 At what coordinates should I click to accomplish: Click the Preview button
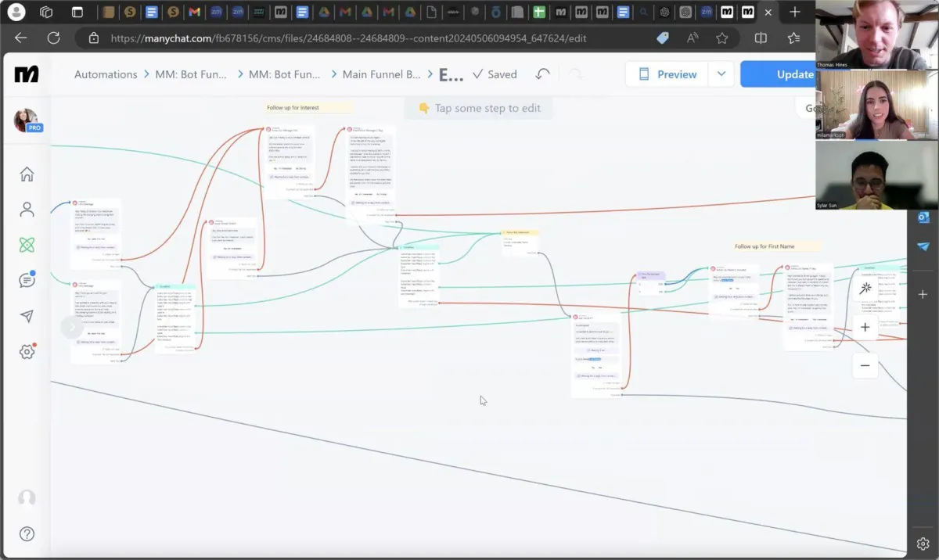[667, 74]
